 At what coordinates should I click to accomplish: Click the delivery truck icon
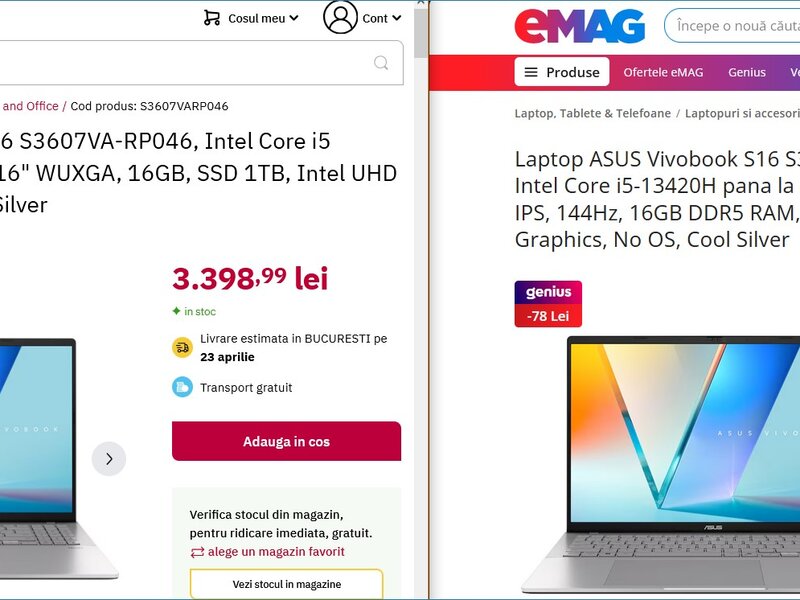tap(182, 347)
